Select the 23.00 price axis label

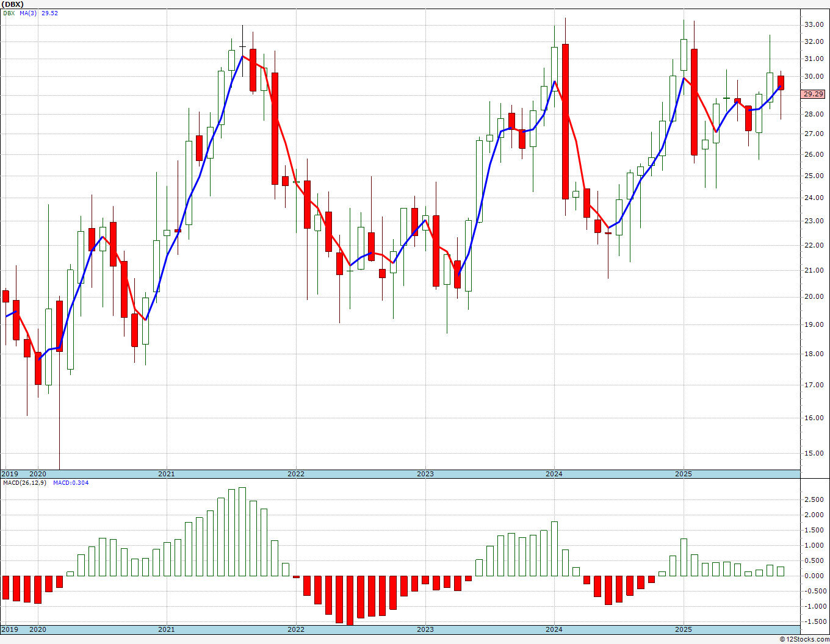click(814, 221)
